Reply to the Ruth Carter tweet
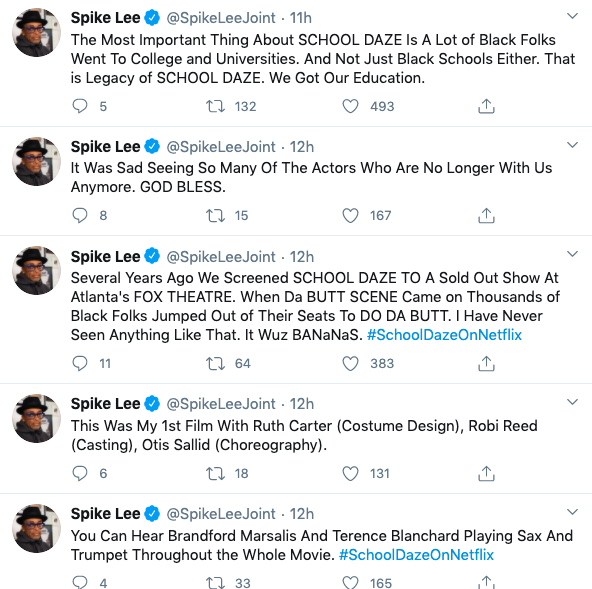Screen dimensions: 592x589 click(80, 473)
